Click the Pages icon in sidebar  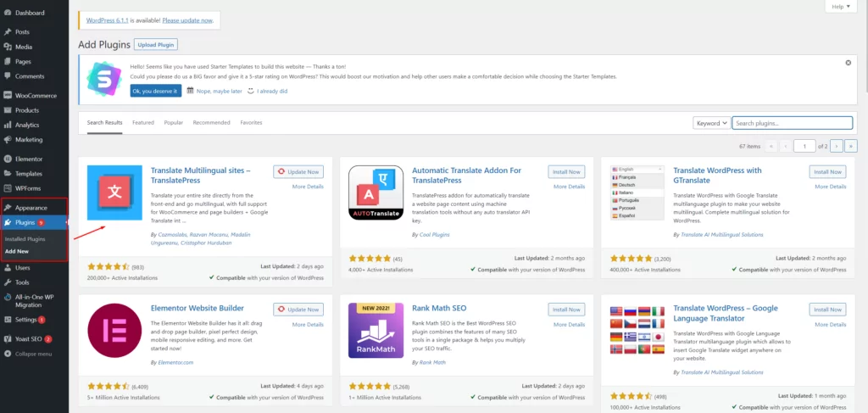pos(8,61)
